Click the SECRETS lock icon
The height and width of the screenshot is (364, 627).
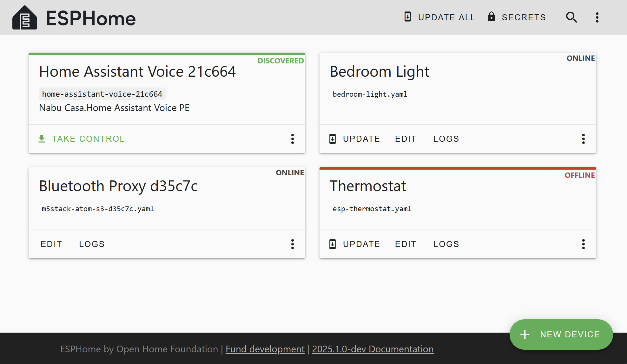pos(491,17)
